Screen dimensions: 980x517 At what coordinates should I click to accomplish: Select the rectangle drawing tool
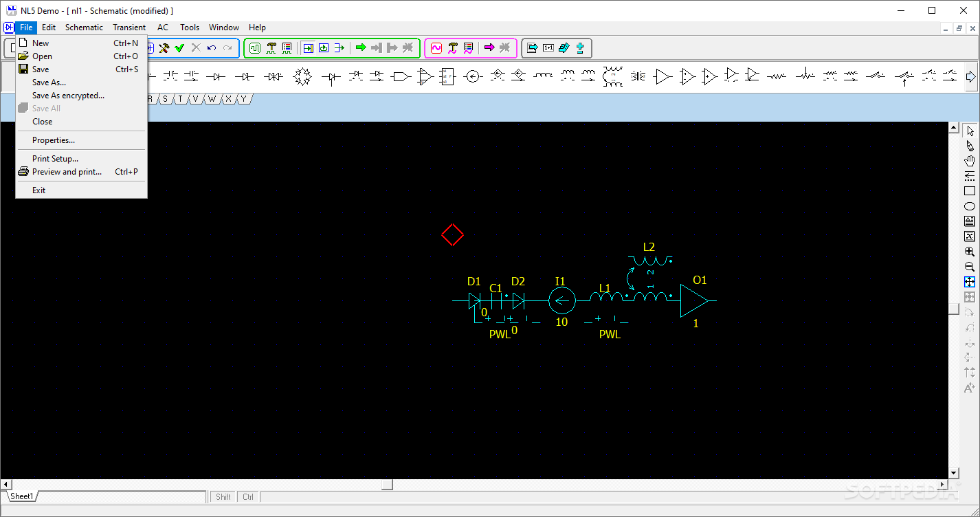pos(970,191)
